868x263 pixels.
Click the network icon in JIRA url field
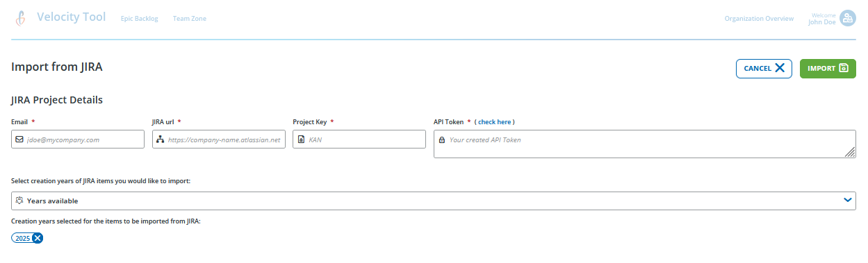160,139
